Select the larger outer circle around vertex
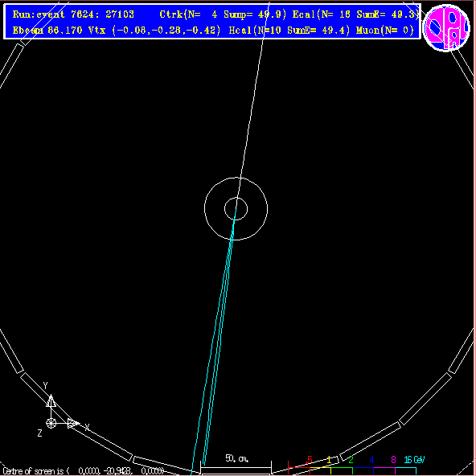This screenshot has width=476, height=476. 236,209
